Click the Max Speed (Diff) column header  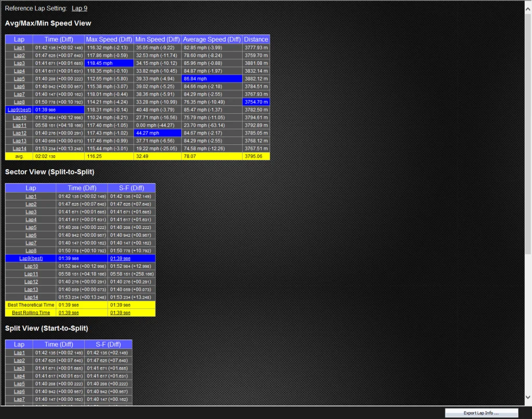click(x=109, y=39)
